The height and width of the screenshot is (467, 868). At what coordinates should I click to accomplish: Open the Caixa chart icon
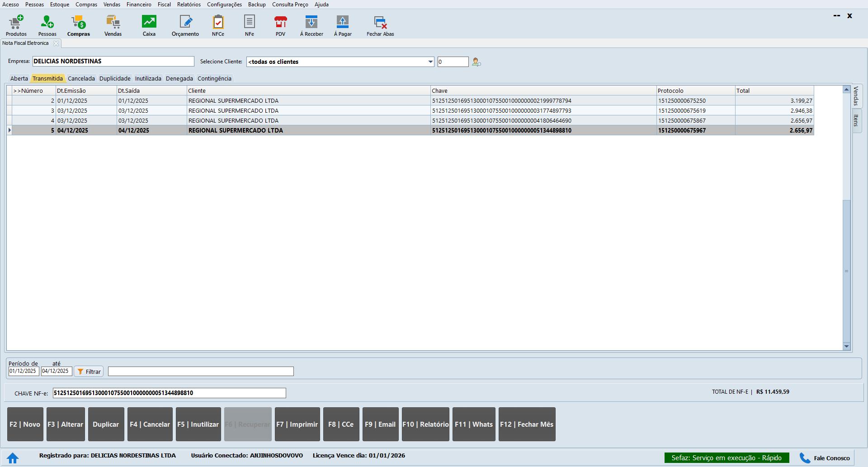click(x=149, y=25)
